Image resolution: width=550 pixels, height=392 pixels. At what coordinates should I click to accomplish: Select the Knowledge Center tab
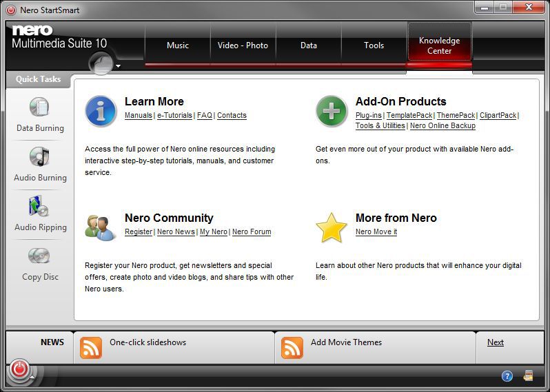(x=439, y=45)
